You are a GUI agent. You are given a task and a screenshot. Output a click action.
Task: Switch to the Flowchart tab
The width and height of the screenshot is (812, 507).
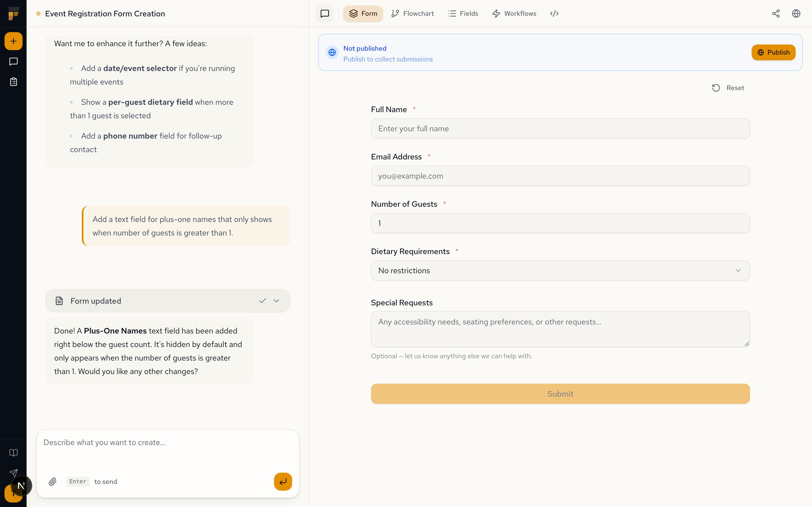pos(412,14)
